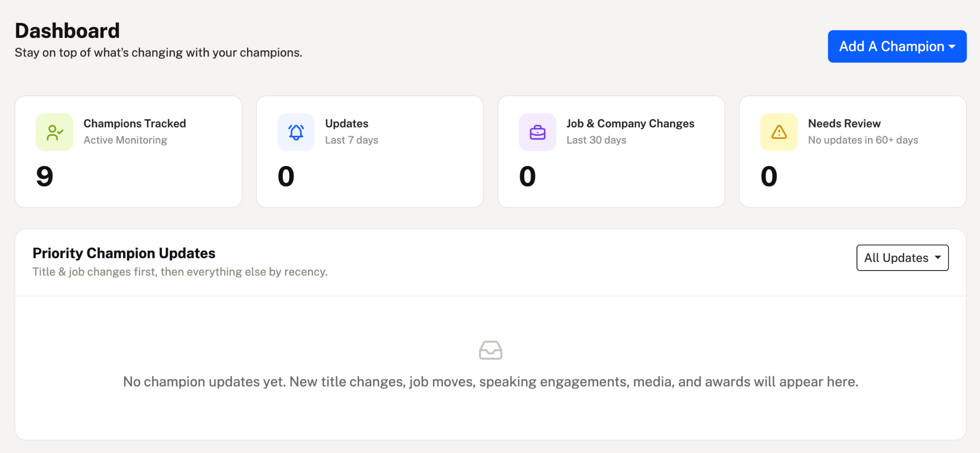The height and width of the screenshot is (453, 980).
Task: Click the Needs Review card title
Action: click(844, 124)
